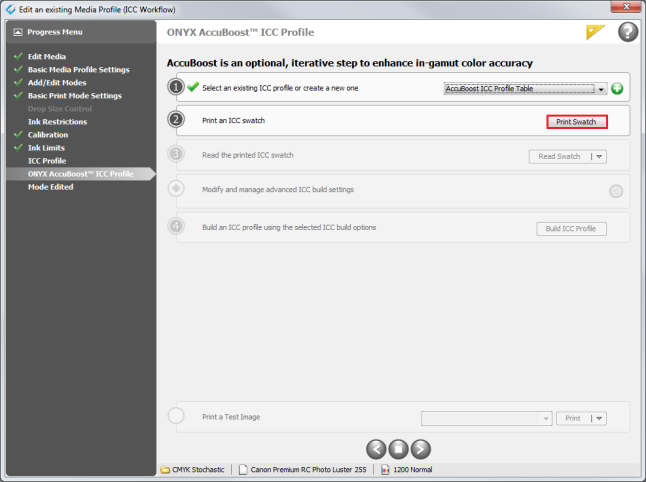This screenshot has width=646, height=482.
Task: Click the Build ICC Profile button
Action: pos(571,229)
